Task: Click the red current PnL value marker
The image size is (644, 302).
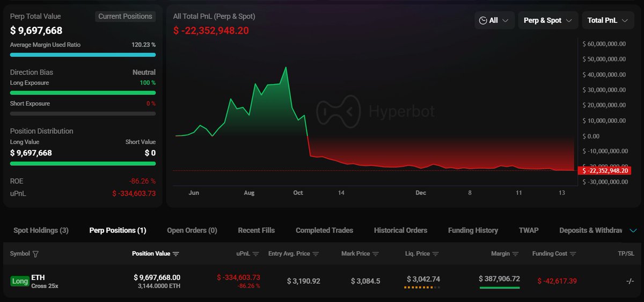Action: point(604,171)
